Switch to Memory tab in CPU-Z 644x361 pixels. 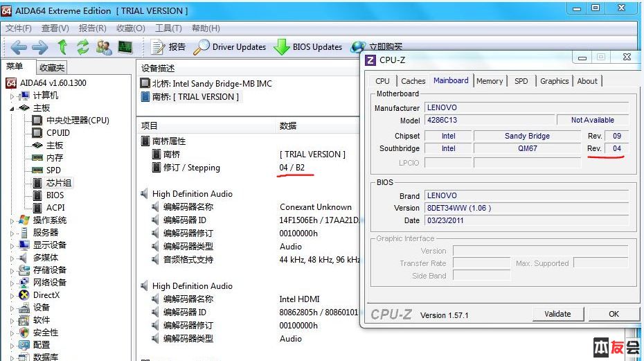click(x=490, y=81)
